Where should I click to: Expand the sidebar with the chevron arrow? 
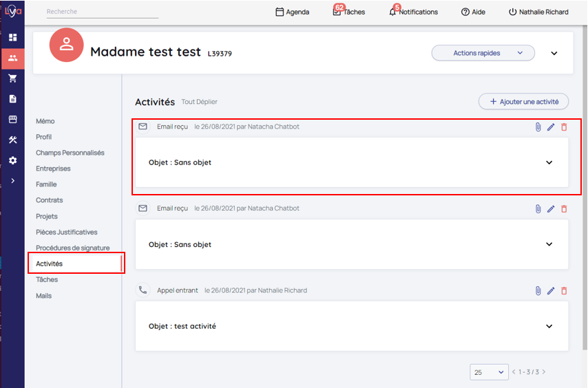tap(12, 181)
